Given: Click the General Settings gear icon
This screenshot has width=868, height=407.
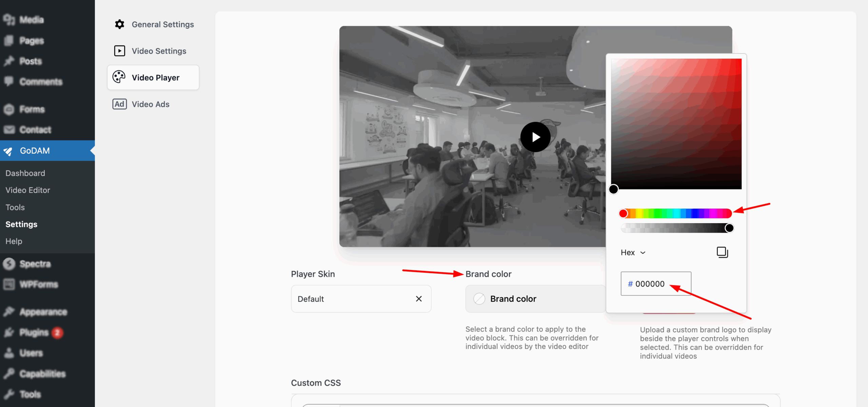Looking at the screenshot, I should (119, 24).
